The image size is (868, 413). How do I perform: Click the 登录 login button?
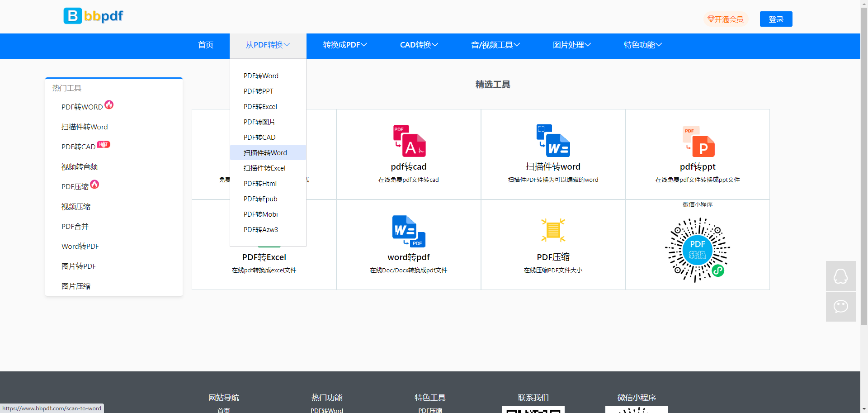pyautogui.click(x=776, y=19)
